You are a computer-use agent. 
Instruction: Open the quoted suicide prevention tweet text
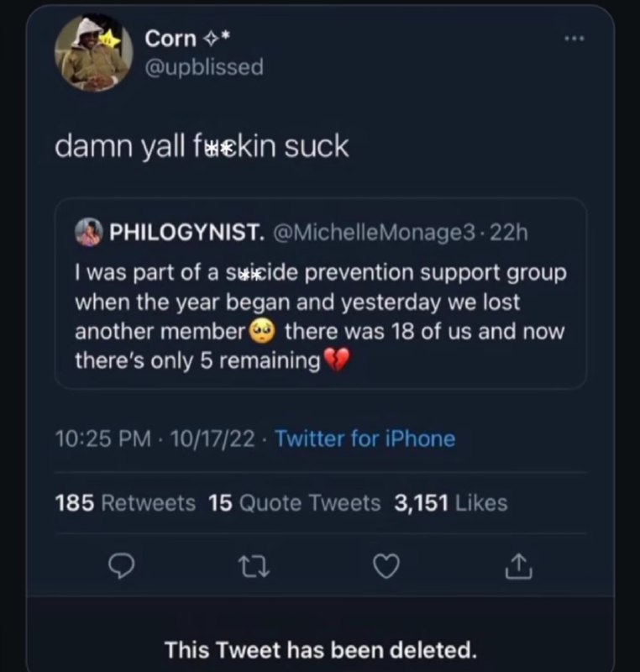pos(321,317)
